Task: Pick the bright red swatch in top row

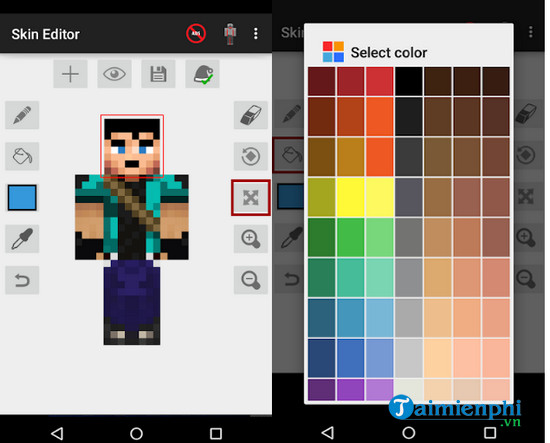Action: (380, 81)
